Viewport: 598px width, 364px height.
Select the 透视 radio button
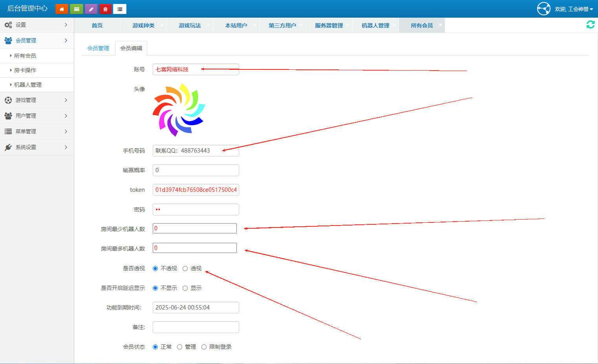pos(185,268)
